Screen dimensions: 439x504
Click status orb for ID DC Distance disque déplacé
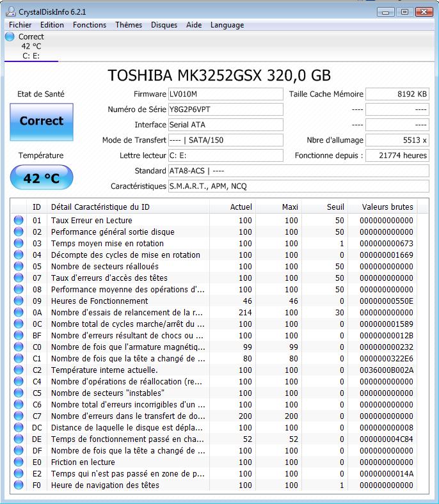[x=19, y=427]
